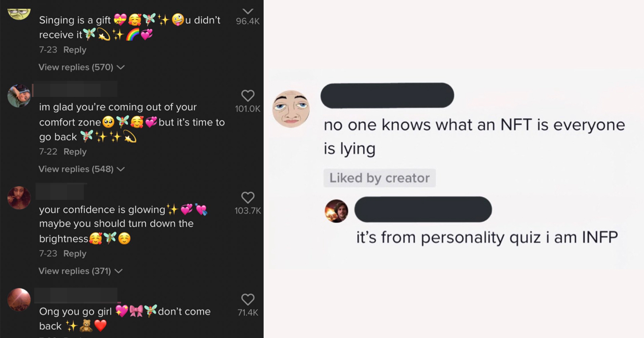The height and width of the screenshot is (338, 644).
Task: Expand View replies (570)
Action: 82,67
